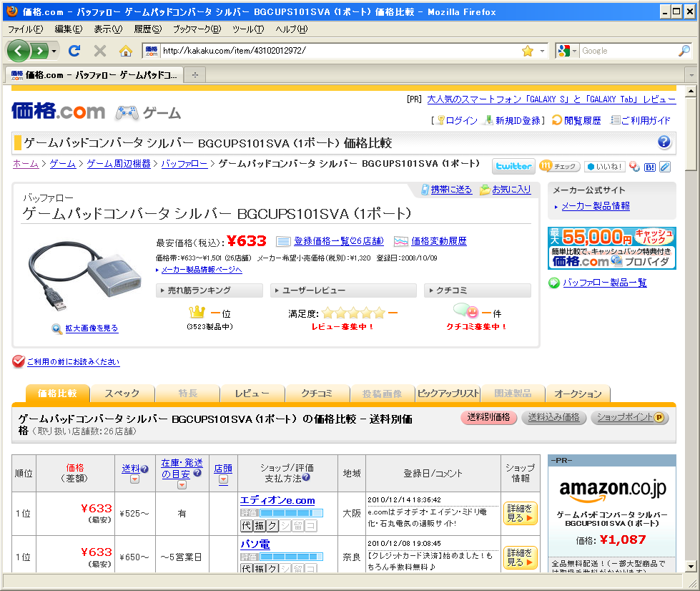
Task: Click in the Google search field
Action: (628, 51)
